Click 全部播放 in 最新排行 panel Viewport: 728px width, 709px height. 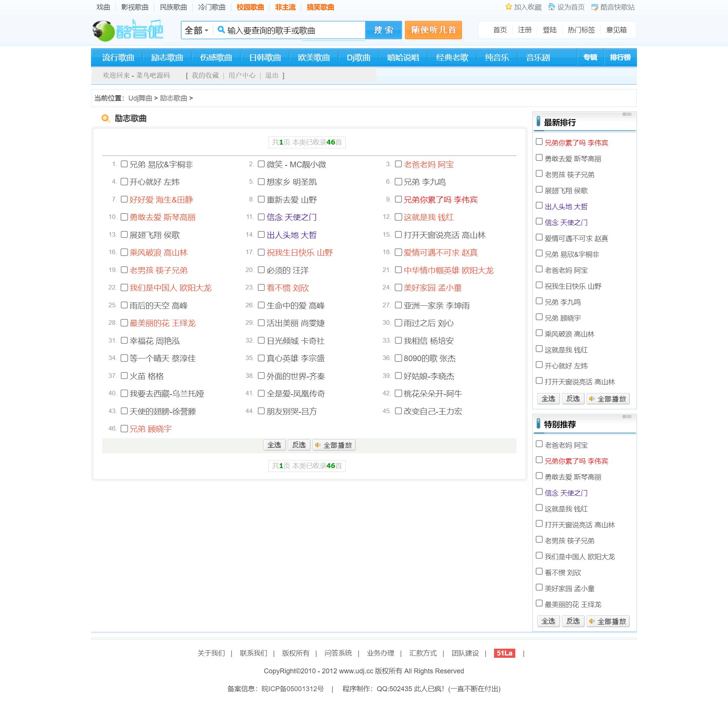(x=608, y=399)
